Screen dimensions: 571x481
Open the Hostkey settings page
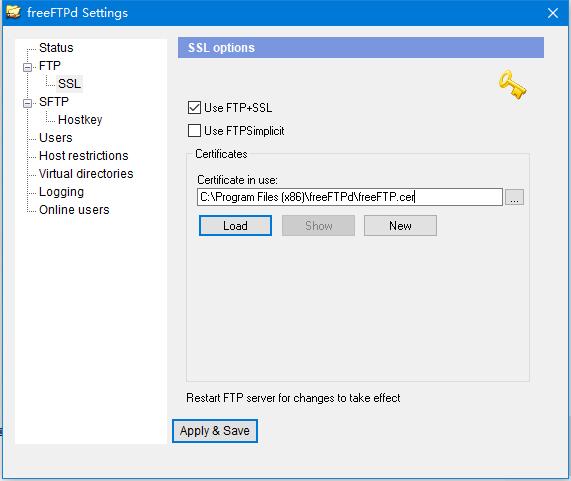(x=80, y=120)
